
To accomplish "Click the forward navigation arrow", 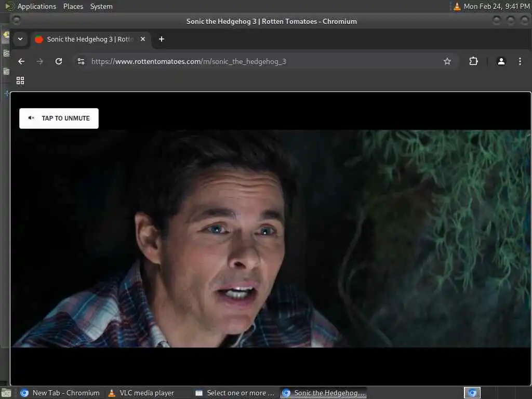I will 39,61.
